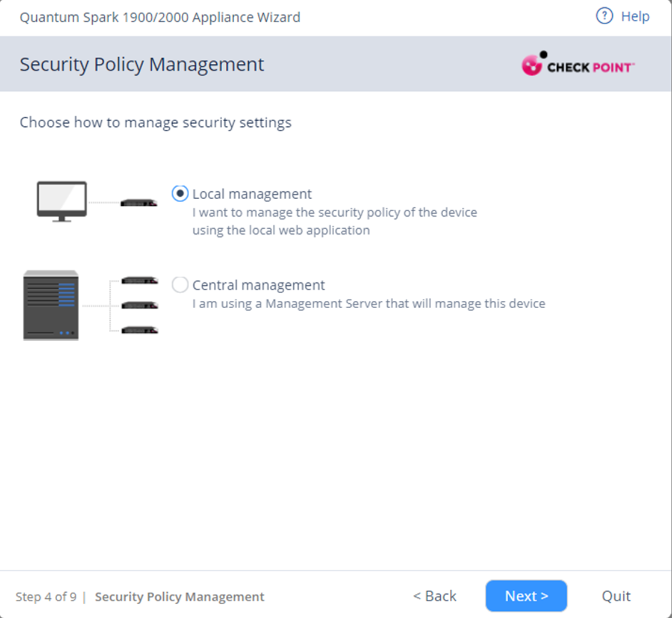Screen dimensions: 672x618
Task: Proceed with the Next button
Action: pyautogui.click(x=526, y=596)
